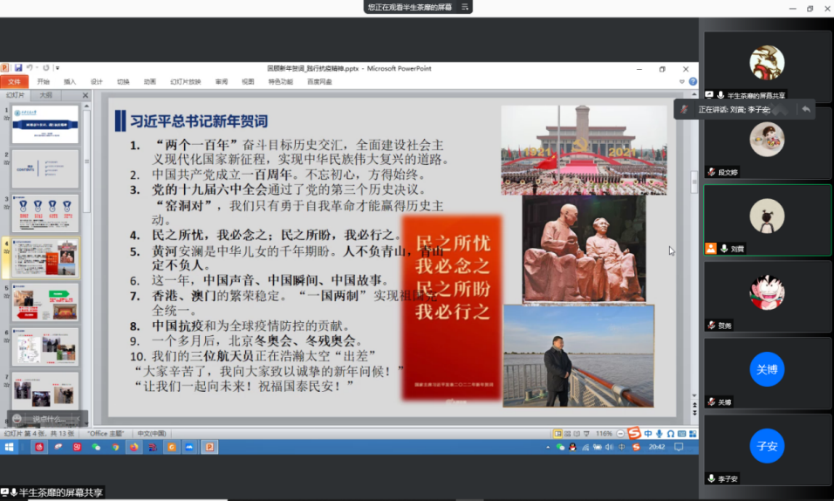Click the Windows Start button
Screen dimensions: 834x502
(x=11, y=447)
